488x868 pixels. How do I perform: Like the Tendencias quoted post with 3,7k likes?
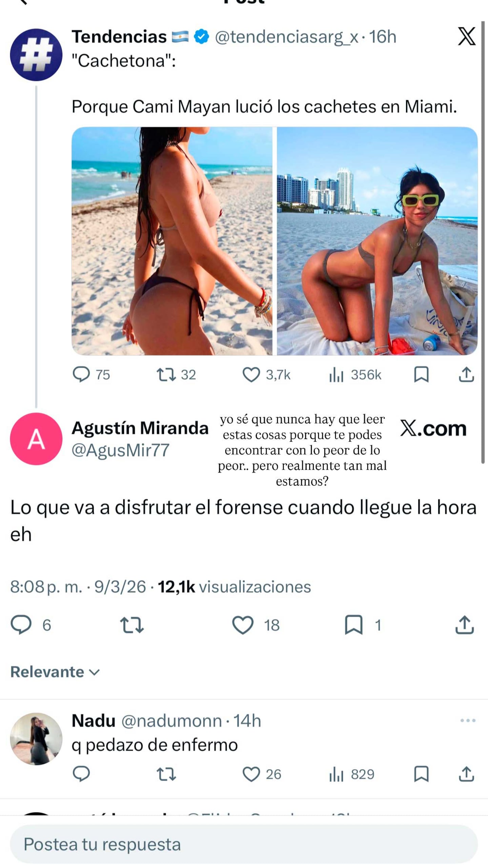click(x=251, y=375)
